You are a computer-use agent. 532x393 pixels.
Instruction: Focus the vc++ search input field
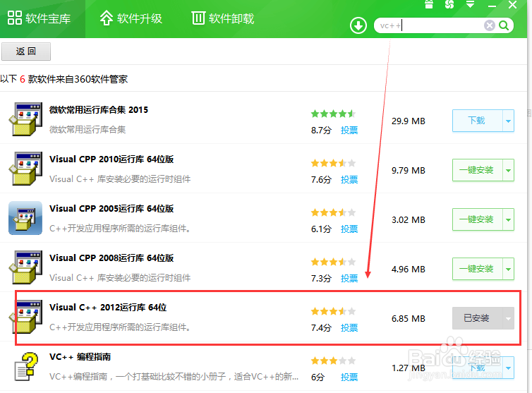click(429, 25)
